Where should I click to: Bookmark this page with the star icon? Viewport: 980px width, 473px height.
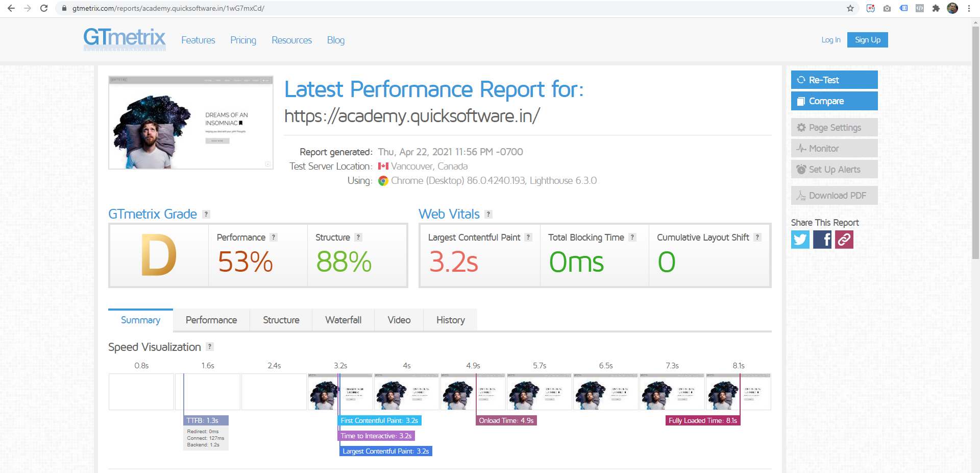[x=850, y=8]
